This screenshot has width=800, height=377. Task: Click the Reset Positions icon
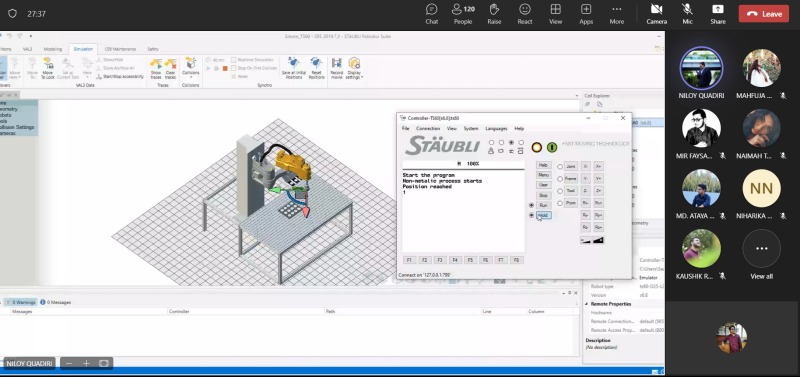coord(316,63)
